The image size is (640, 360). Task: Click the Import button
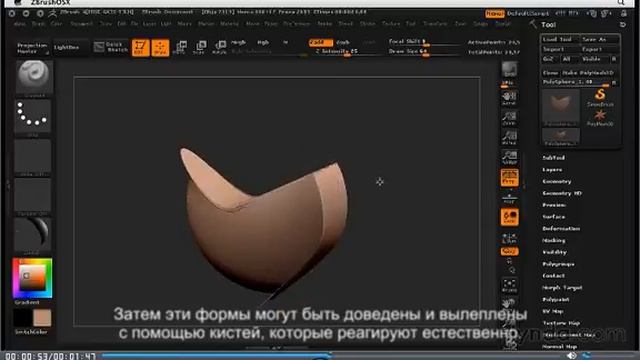(560, 49)
